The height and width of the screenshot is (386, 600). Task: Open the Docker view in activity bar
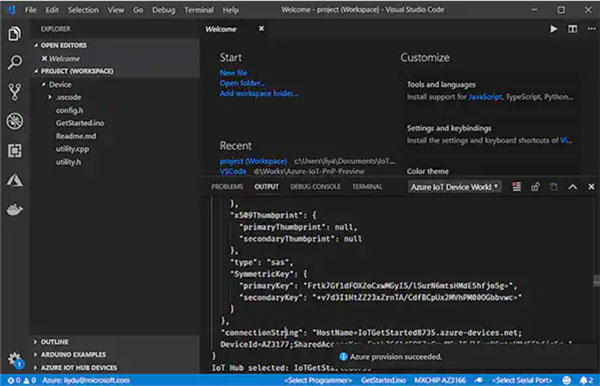click(15, 210)
